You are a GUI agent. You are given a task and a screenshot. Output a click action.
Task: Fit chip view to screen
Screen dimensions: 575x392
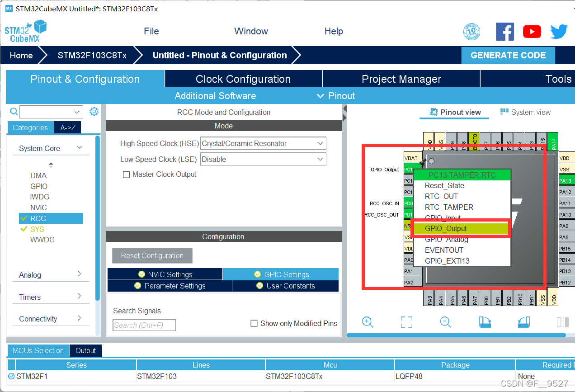[x=406, y=322]
